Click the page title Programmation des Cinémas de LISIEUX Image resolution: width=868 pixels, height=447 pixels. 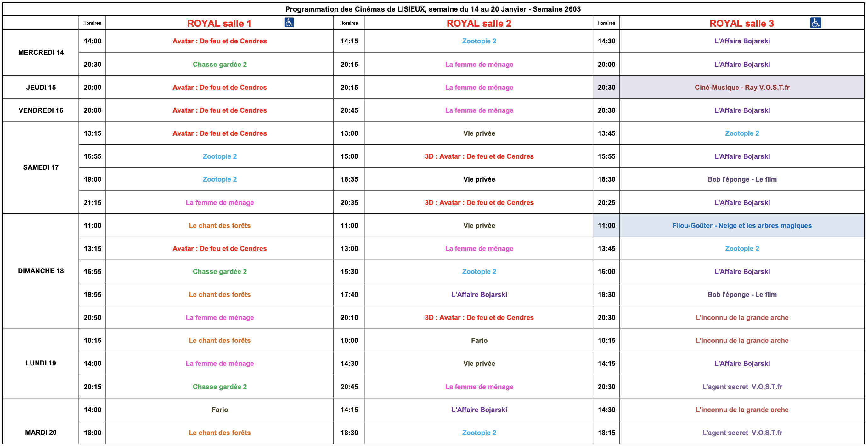click(x=433, y=9)
